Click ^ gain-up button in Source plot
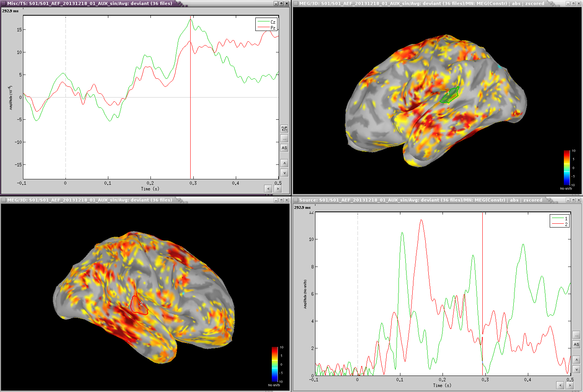This screenshot has height=392, width=583. point(576,360)
